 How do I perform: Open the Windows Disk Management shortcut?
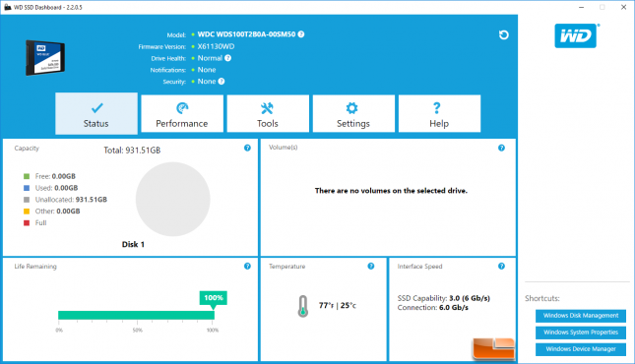click(581, 316)
